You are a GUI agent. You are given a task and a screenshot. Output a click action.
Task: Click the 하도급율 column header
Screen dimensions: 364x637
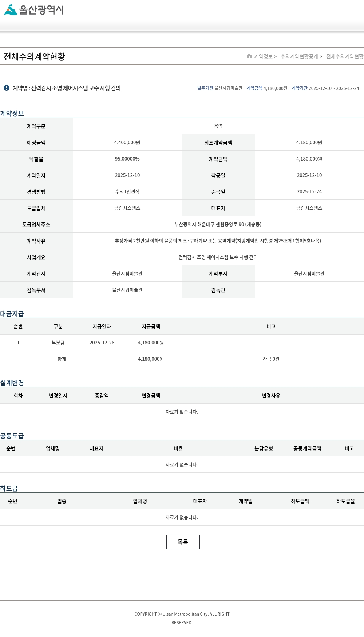click(345, 501)
